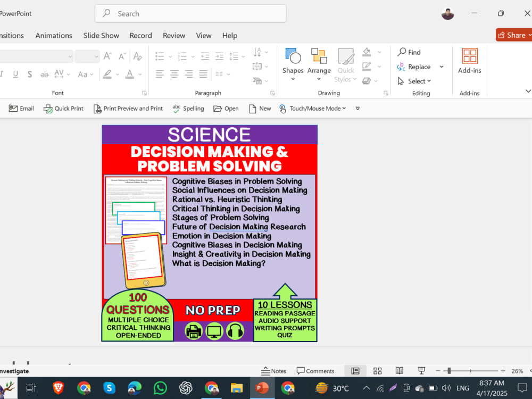Create a New presentation

260,109
